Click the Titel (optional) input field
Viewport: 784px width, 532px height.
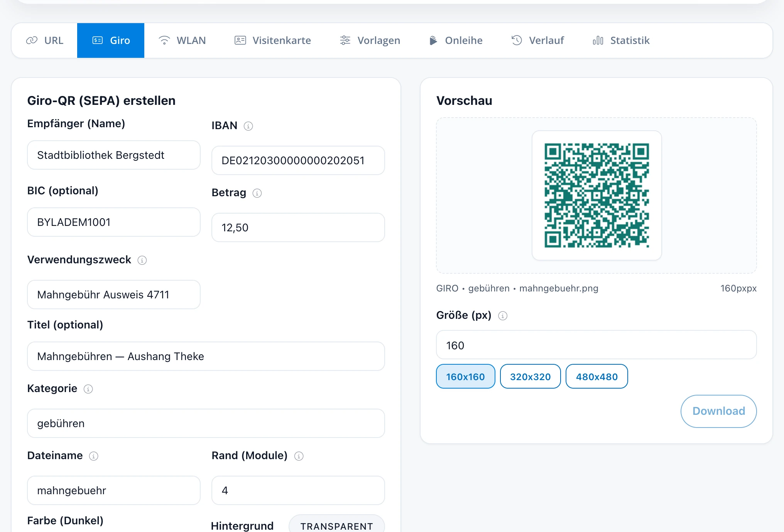(206, 356)
